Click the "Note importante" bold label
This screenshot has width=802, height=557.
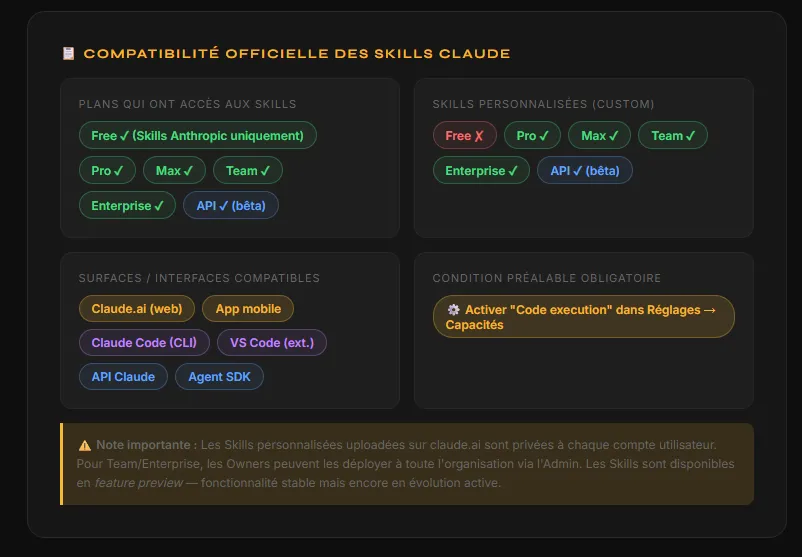coord(146,444)
